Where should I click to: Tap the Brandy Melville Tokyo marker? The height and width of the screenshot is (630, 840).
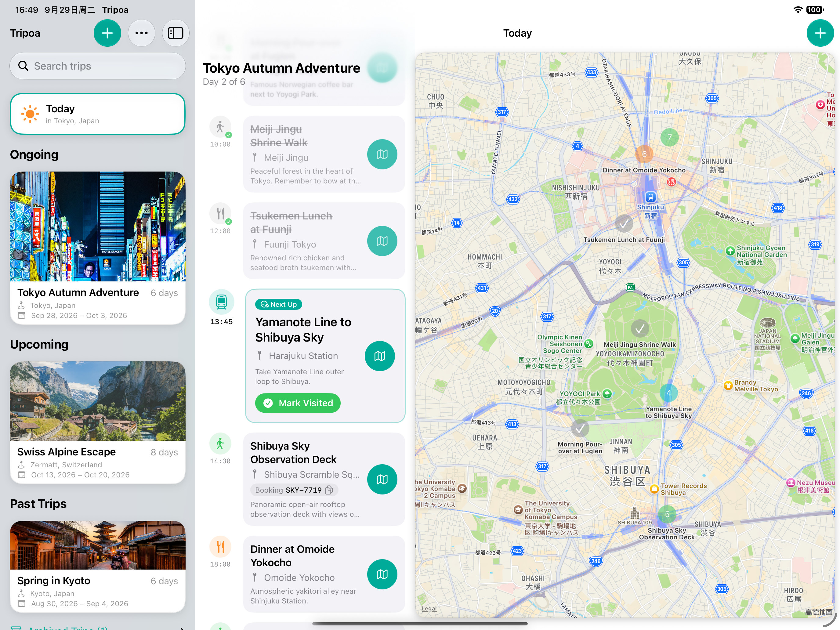click(728, 386)
